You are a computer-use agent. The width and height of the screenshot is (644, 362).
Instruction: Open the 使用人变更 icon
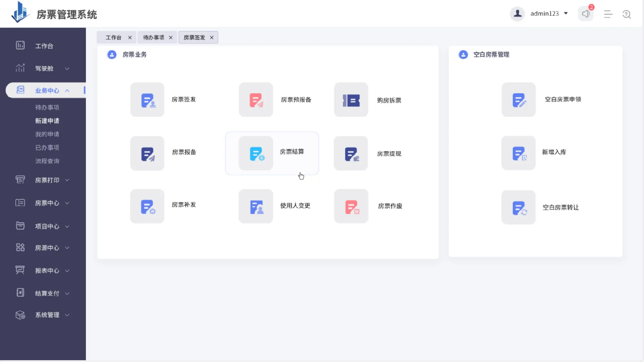[256, 206]
